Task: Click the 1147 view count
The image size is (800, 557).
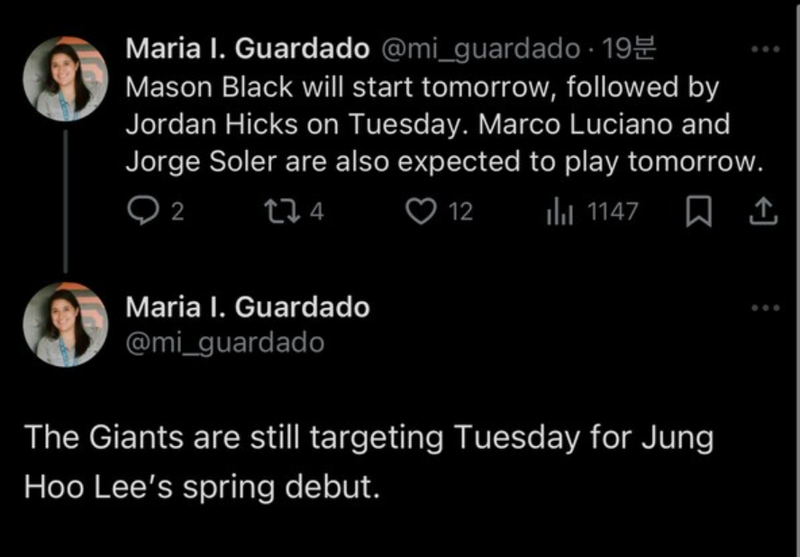Action: pyautogui.click(x=611, y=211)
